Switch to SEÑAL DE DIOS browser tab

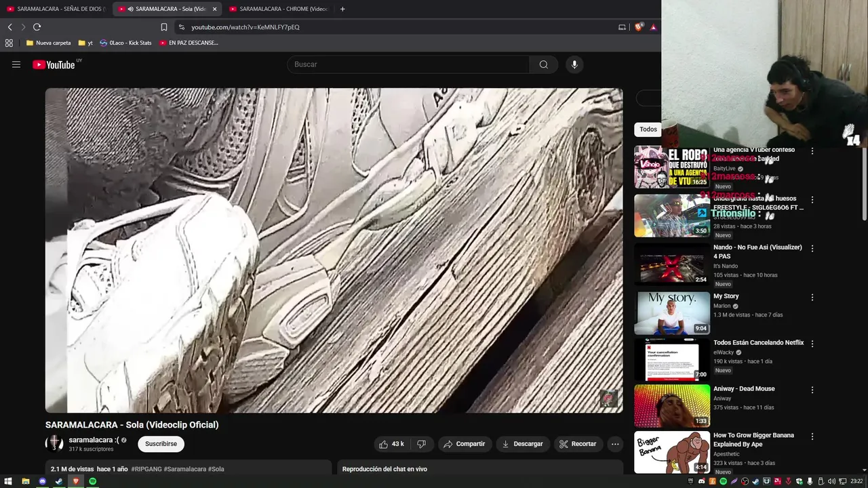55,9
